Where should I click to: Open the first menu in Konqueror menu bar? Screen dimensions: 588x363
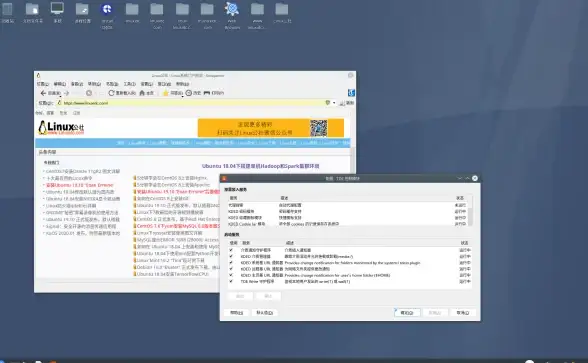[x=43, y=84]
